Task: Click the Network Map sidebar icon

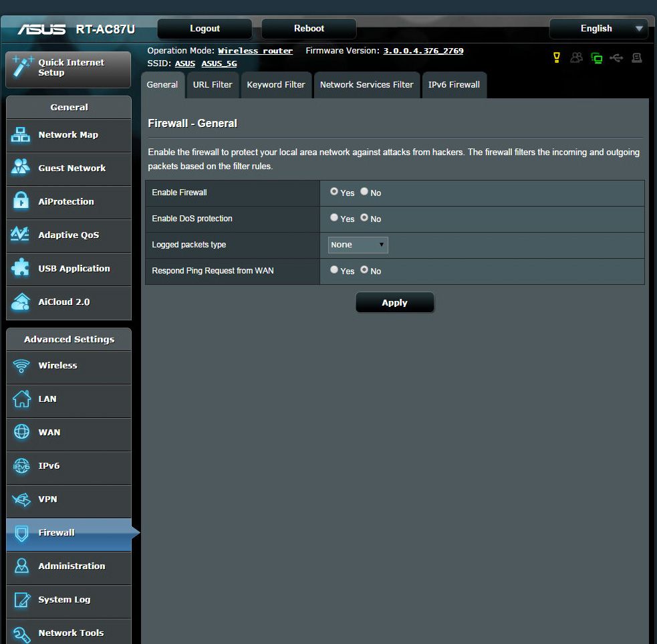Action: pyautogui.click(x=21, y=135)
